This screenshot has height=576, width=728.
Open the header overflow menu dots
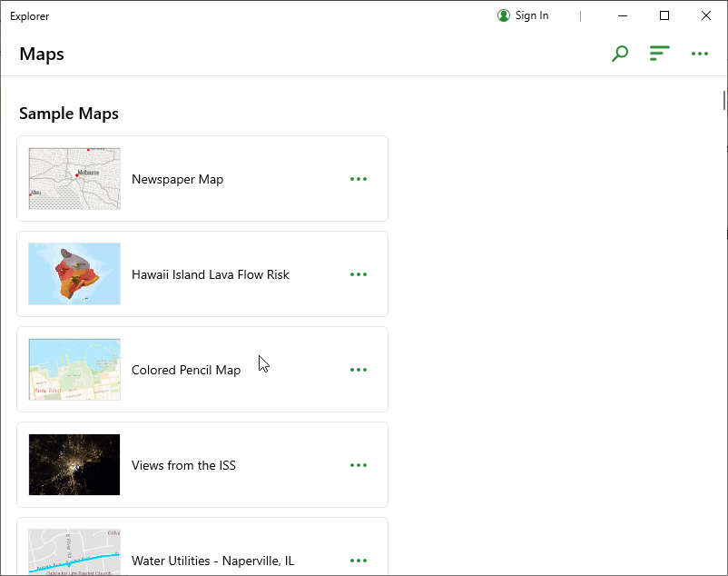click(700, 54)
